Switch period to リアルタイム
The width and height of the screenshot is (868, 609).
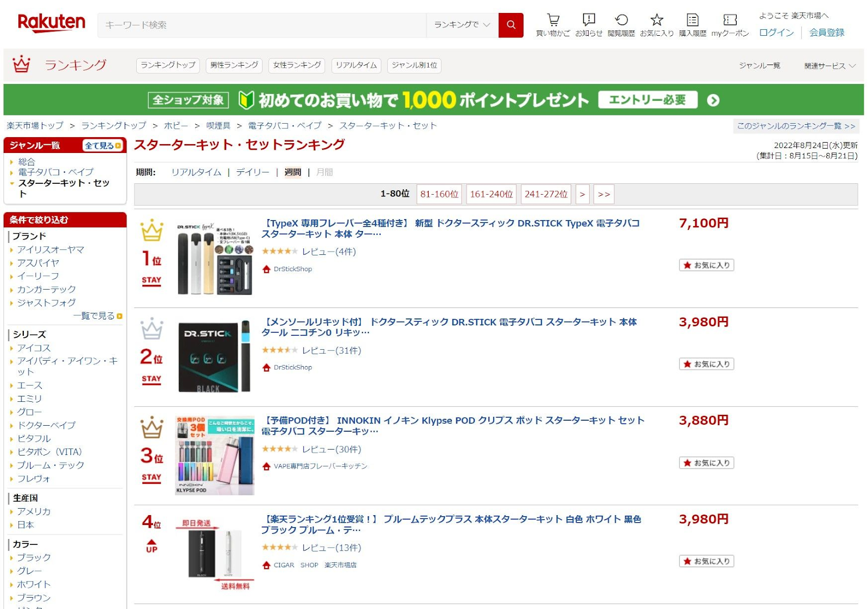click(x=196, y=172)
